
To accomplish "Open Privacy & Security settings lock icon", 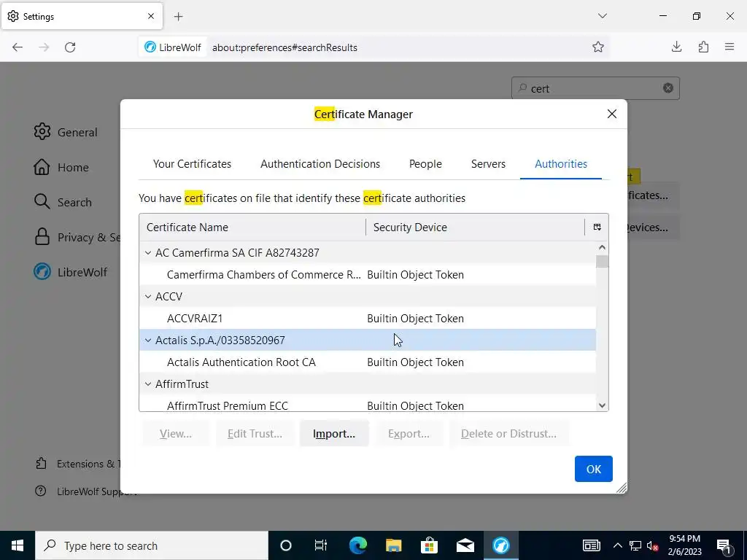I will click(42, 237).
